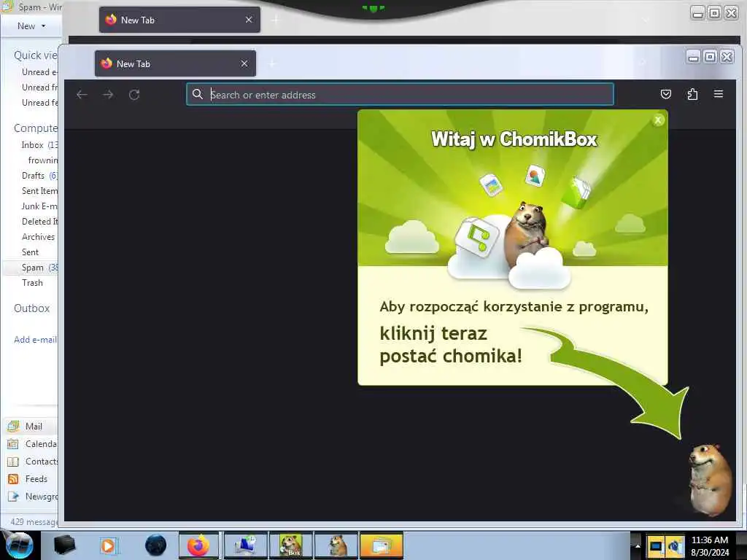Open the Save to Pocket icon
747x560 pixels.
click(666, 94)
